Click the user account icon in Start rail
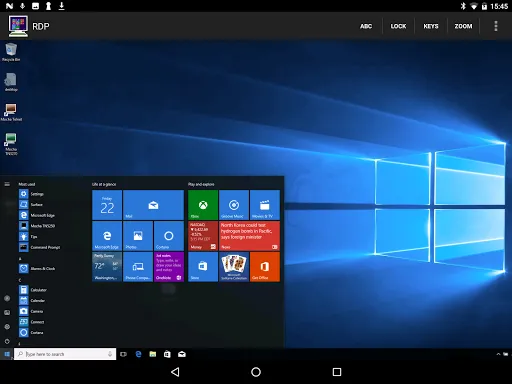 coord(7,298)
